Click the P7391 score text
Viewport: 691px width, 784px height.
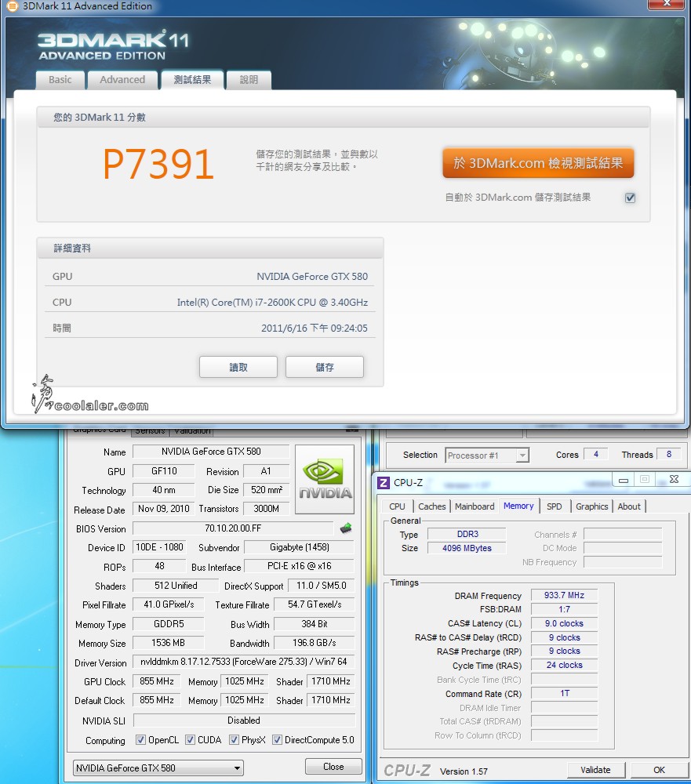(158, 164)
